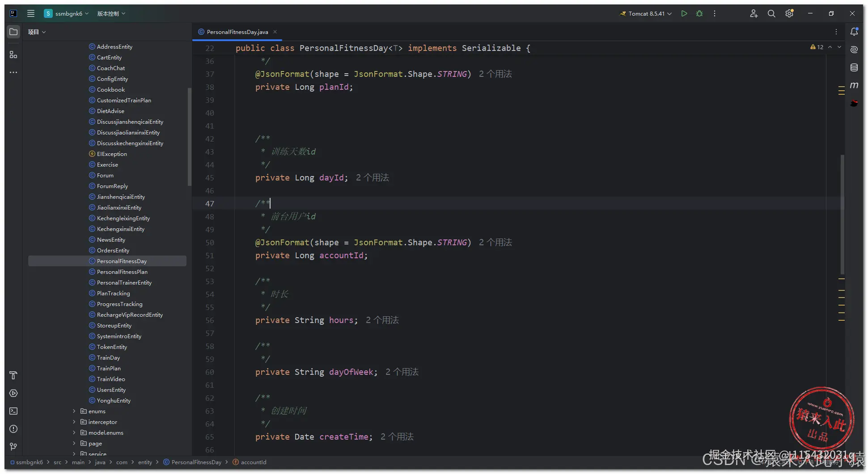The height and width of the screenshot is (474, 868).
Task: Open the Project tool window folder icon
Action: [13, 32]
